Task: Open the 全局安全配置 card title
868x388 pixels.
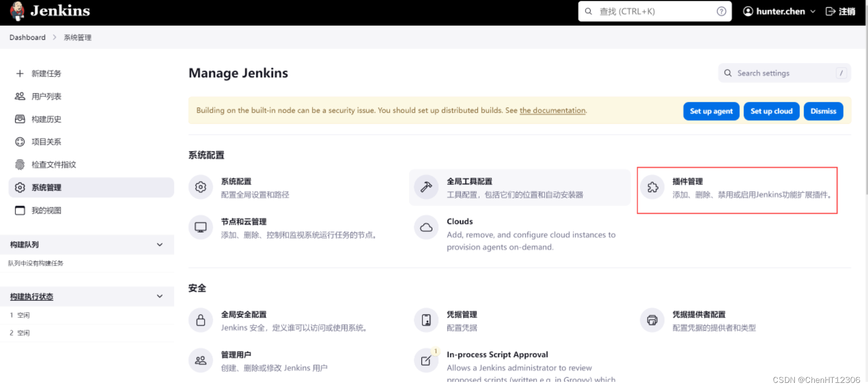Action: coord(244,315)
